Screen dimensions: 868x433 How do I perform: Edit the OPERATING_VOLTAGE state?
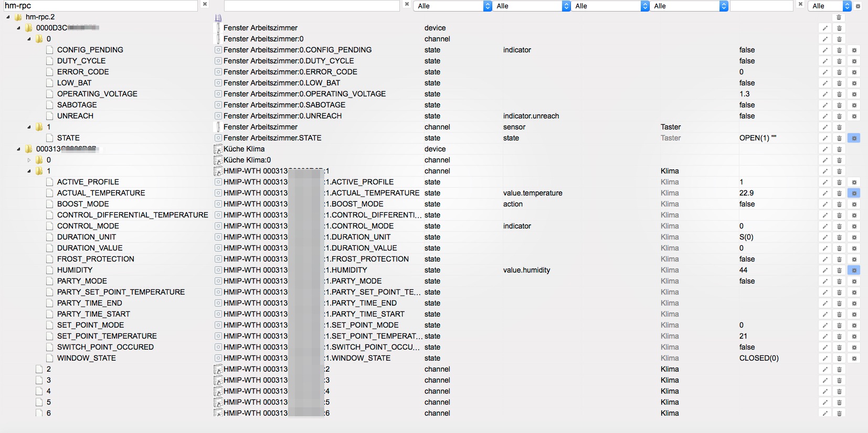825,94
